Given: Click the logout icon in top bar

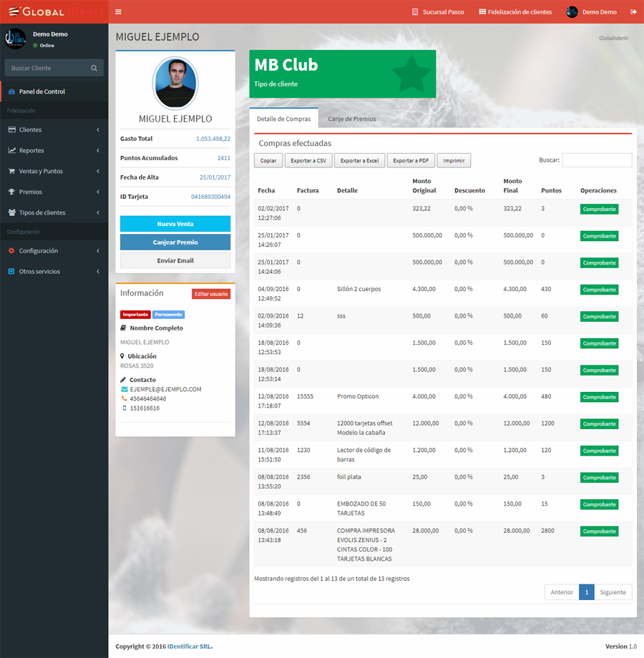Looking at the screenshot, I should tap(633, 12).
